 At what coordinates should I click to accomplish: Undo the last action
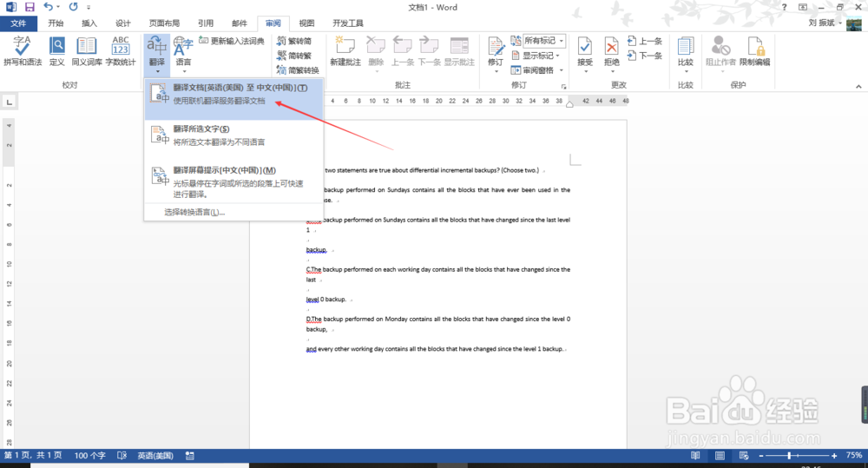49,7
